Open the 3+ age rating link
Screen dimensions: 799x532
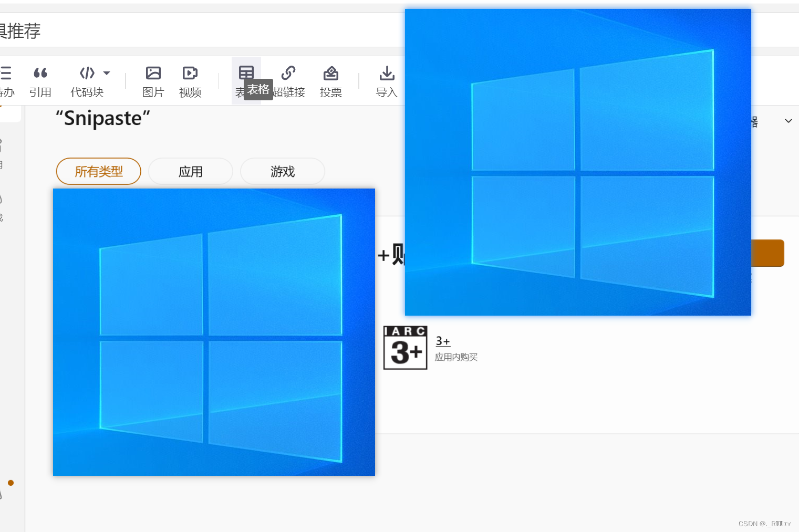click(443, 340)
